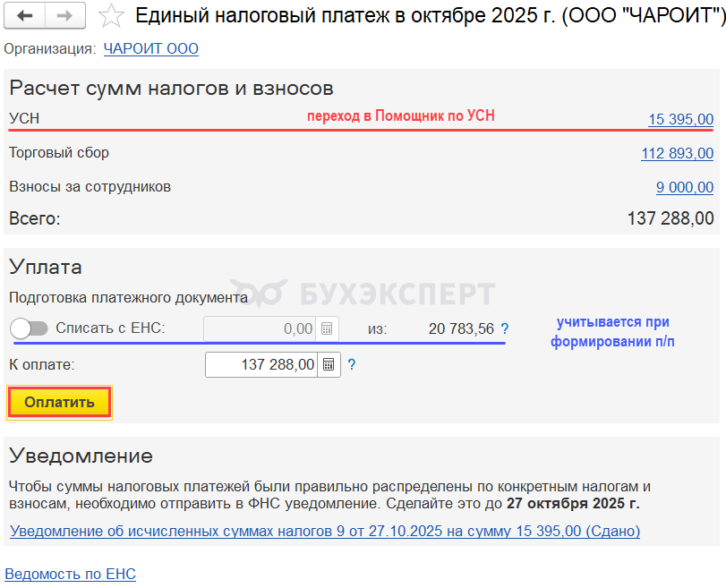The height and width of the screenshot is (588, 726).
Task: Open calculator in К оплате field
Action: [x=329, y=365]
